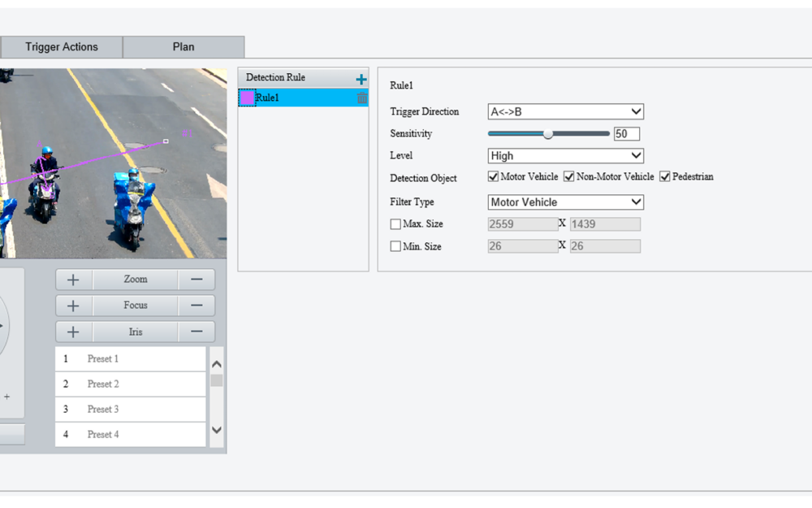The width and height of the screenshot is (812, 508).
Task: Click the preset list scrollbar thumb
Action: click(217, 380)
